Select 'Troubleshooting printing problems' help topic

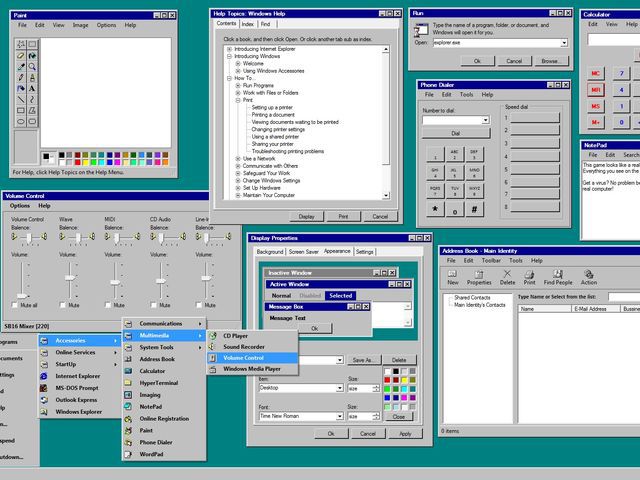[288, 151]
